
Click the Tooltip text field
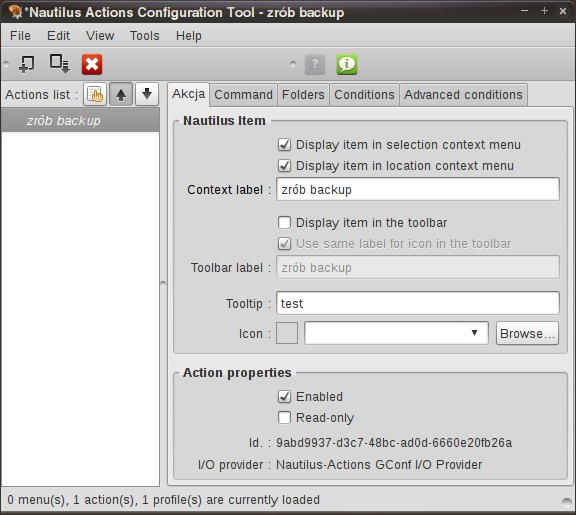point(418,303)
